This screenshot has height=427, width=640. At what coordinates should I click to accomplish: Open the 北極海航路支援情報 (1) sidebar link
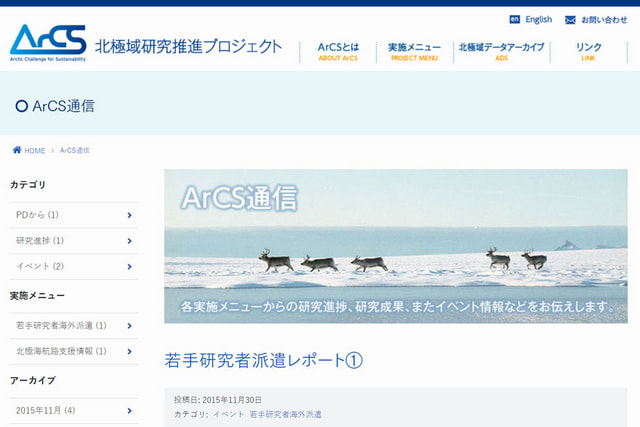click(x=61, y=351)
